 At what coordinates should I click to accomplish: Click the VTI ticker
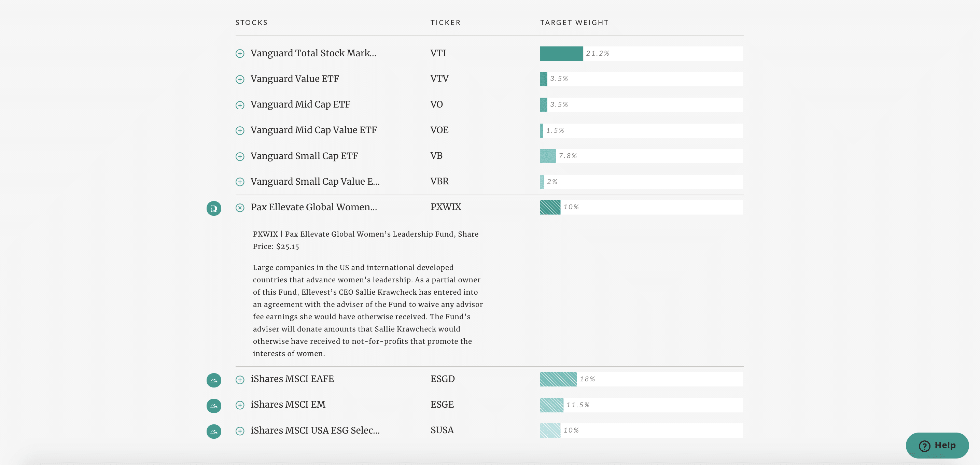438,53
